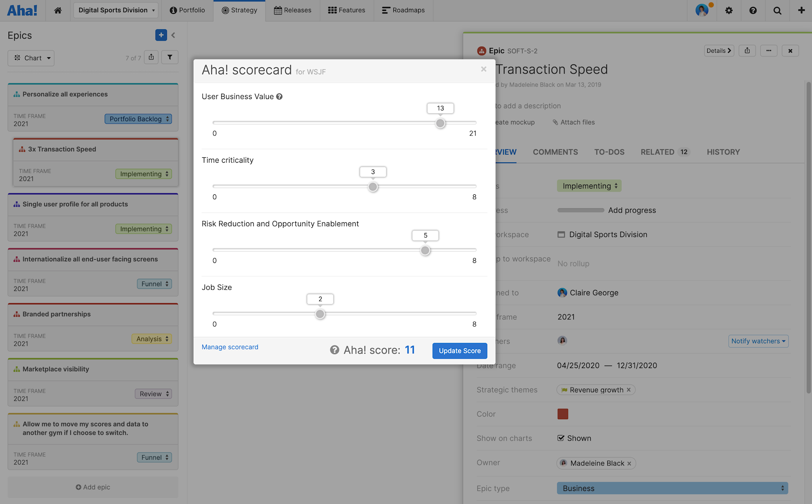Open the Roadmaps menu
This screenshot has height=504, width=812.
[403, 11]
